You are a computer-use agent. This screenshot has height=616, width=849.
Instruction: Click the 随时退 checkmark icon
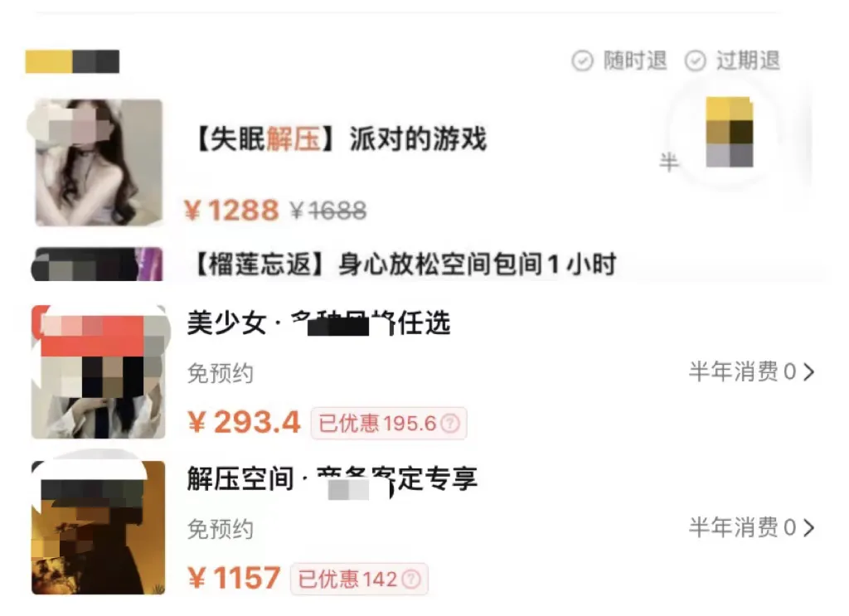[x=583, y=61]
